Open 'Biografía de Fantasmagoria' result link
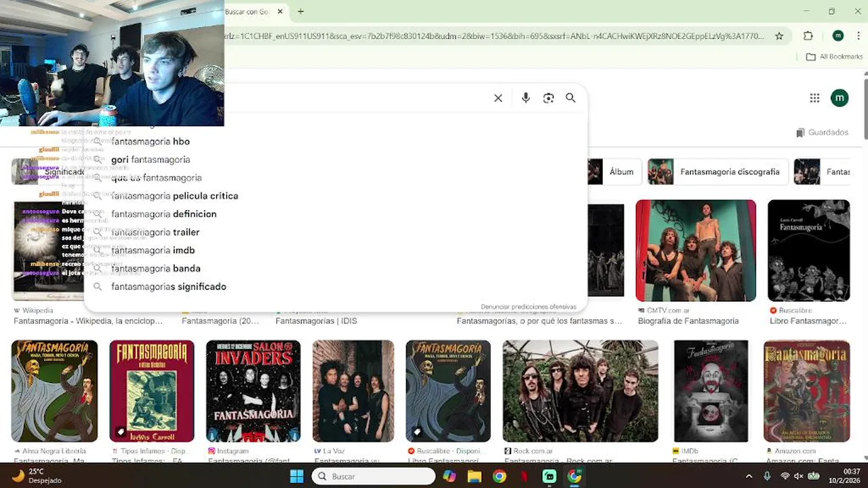 [x=688, y=321]
